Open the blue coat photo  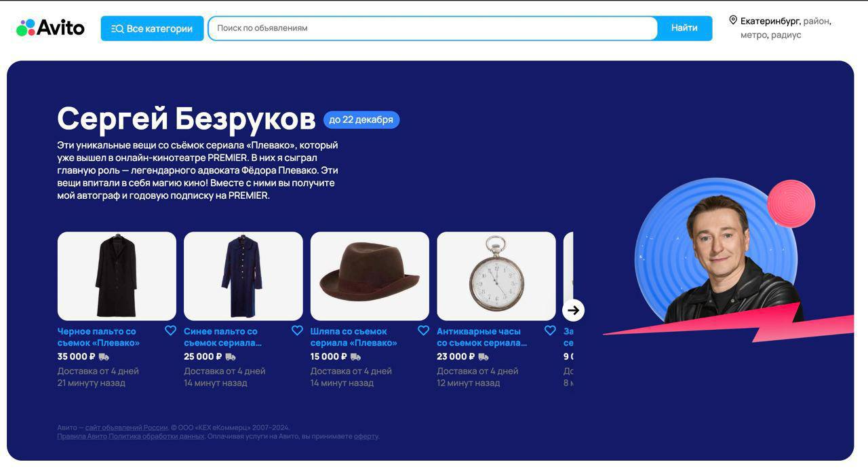[243, 276]
